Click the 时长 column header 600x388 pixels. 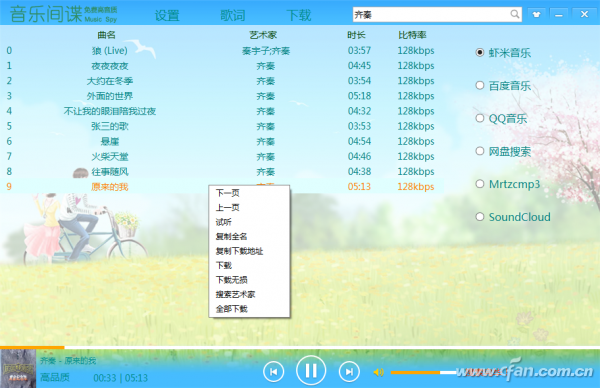(x=356, y=35)
